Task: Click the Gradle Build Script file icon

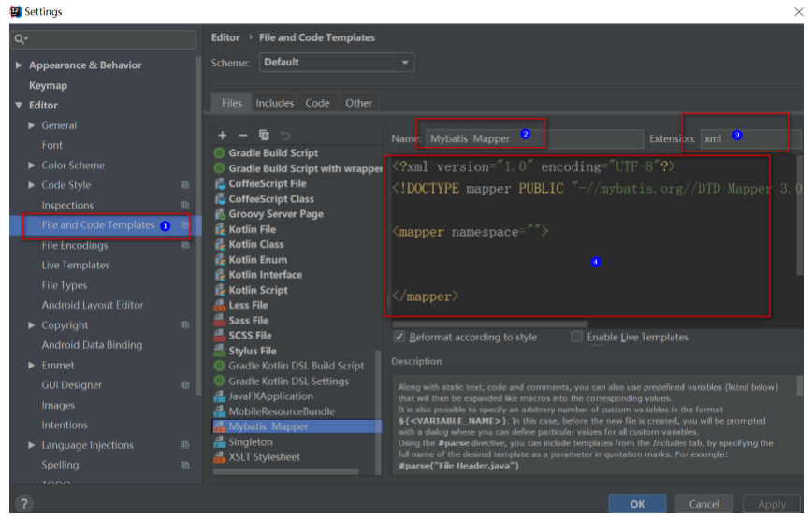Action: tap(220, 152)
